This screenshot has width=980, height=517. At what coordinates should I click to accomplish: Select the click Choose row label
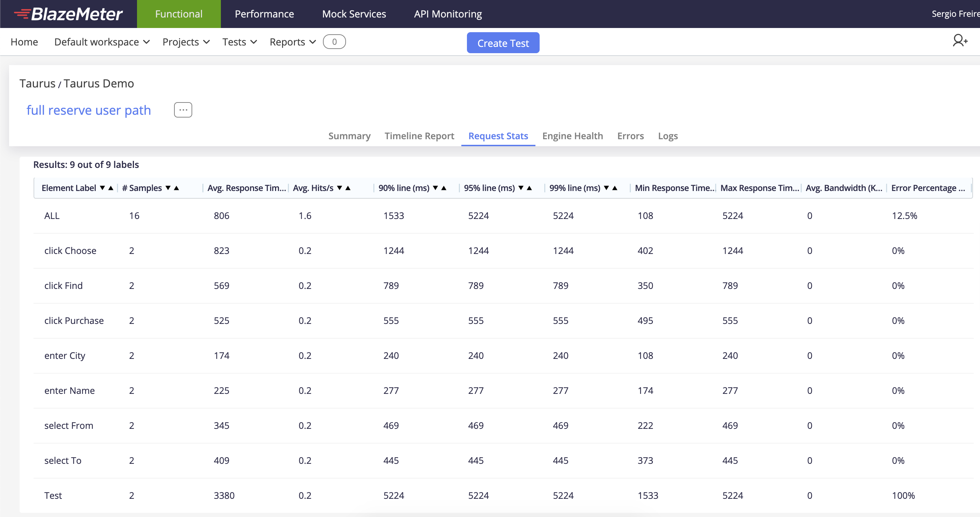(70, 251)
